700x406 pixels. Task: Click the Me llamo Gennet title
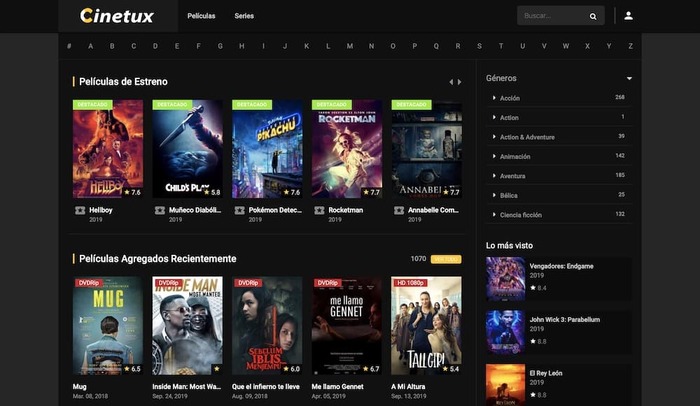[x=338, y=387]
